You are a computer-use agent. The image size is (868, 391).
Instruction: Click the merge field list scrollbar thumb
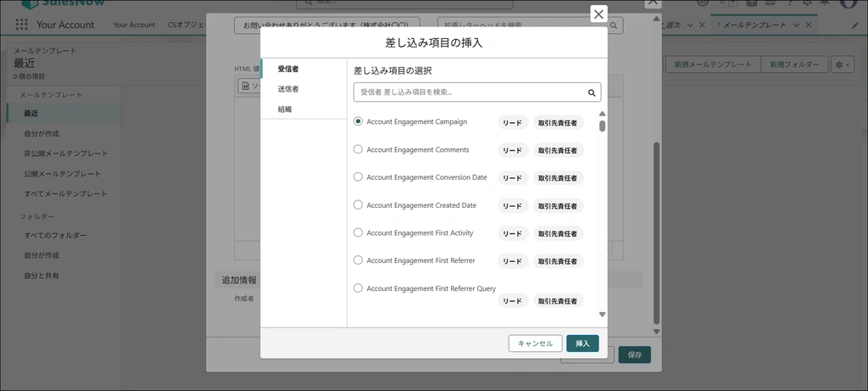602,126
